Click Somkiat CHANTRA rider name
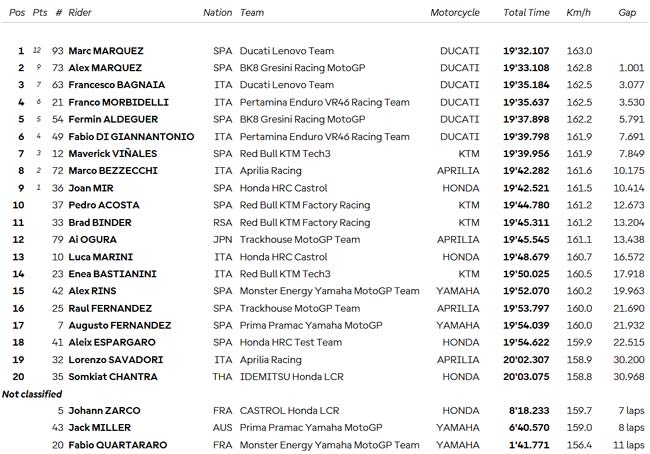Viewport: 650px width, 454px height. click(x=113, y=376)
